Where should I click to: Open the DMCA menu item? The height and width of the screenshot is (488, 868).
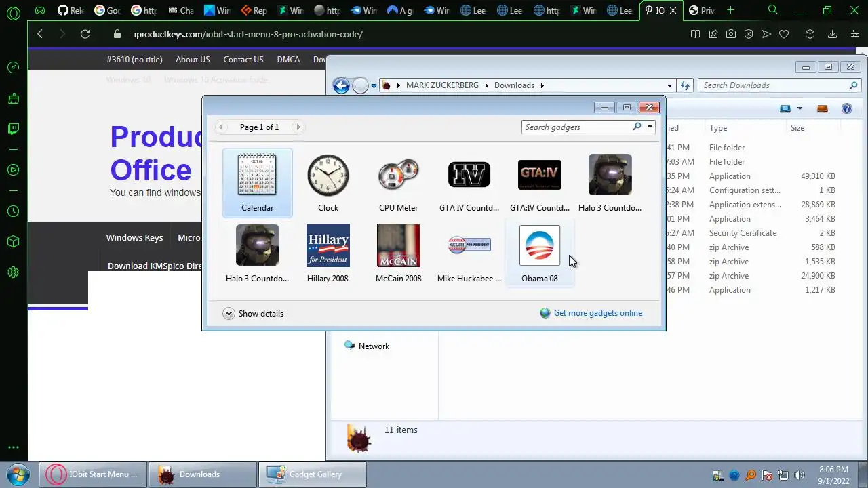click(x=288, y=60)
